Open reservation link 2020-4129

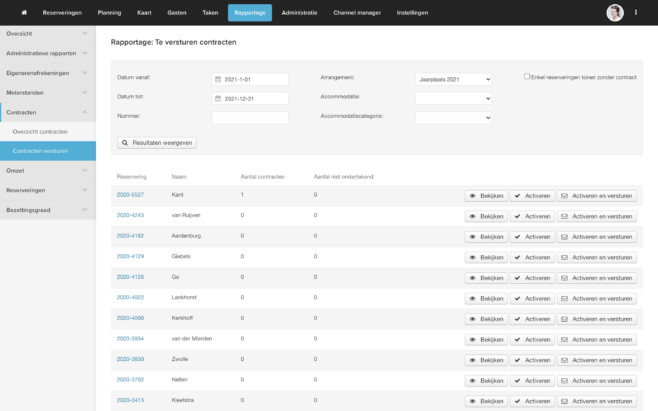click(x=130, y=256)
